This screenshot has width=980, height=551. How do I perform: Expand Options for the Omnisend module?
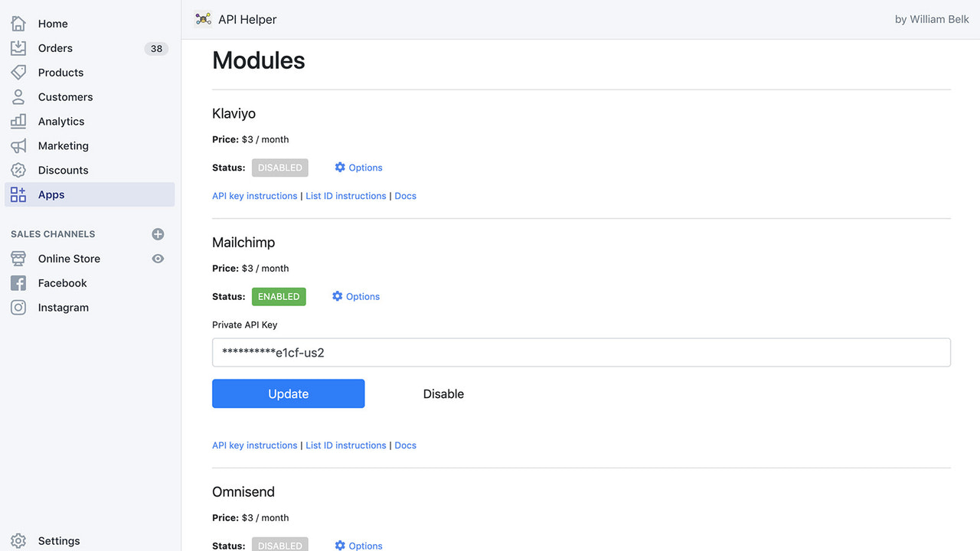click(358, 545)
